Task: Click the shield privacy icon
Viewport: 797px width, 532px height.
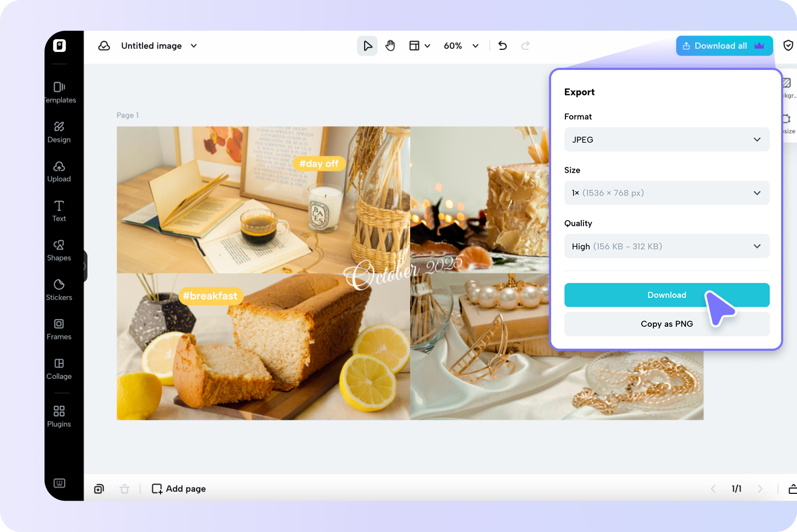Action: point(789,46)
